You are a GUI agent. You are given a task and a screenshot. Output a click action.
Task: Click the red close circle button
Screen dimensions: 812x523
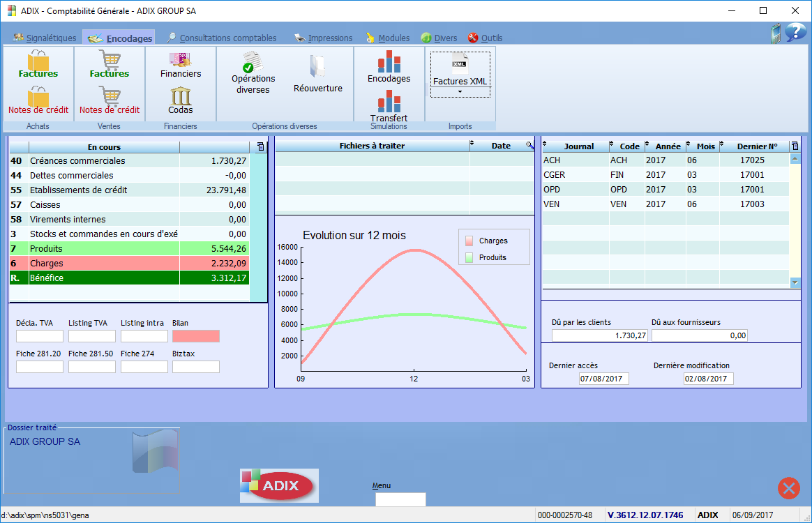click(x=789, y=488)
